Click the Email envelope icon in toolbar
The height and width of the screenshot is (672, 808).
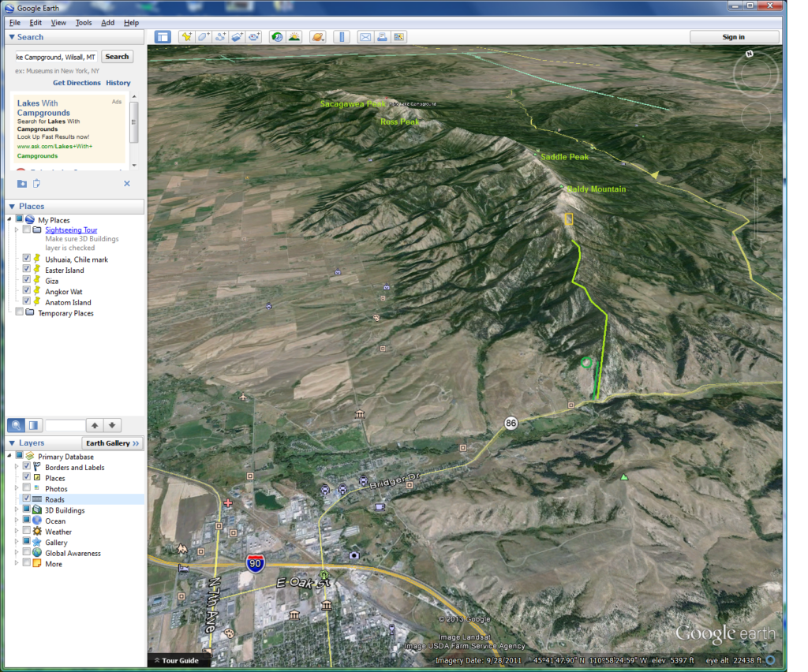click(365, 37)
